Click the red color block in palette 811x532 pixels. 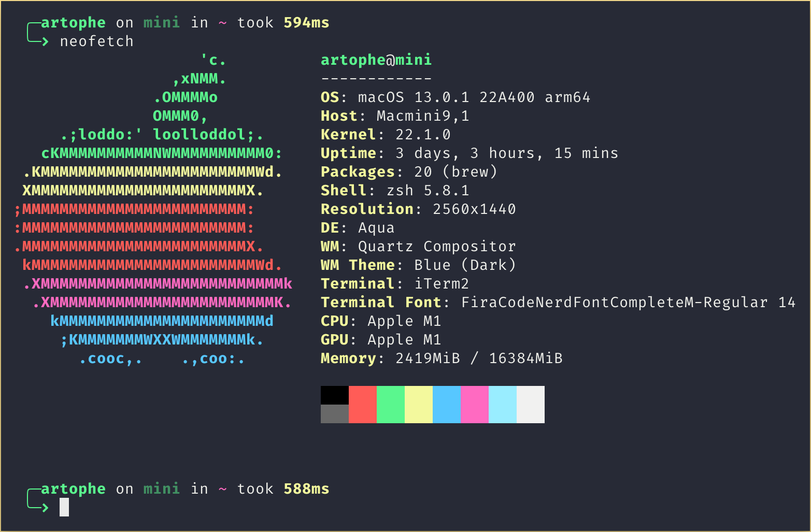click(x=363, y=405)
